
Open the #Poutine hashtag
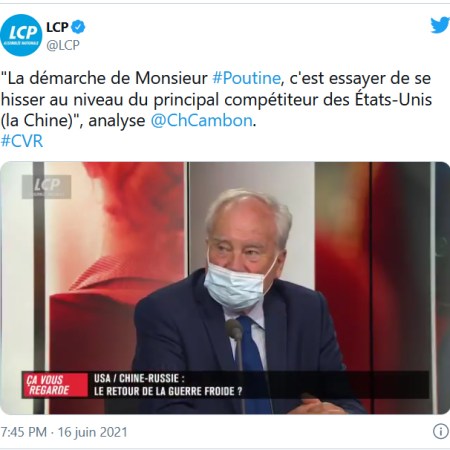246,78
